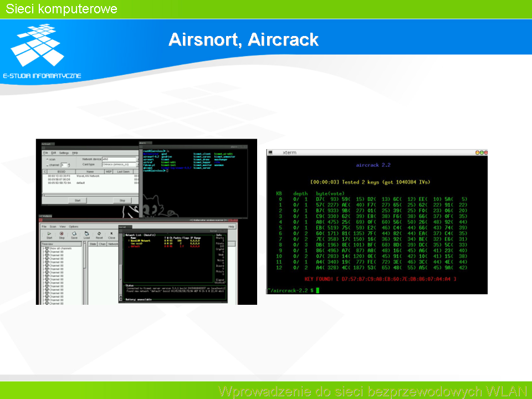Image resolution: width=532 pixels, height=399 pixels.
Task: Click the Chan column header in Wellenreiter
Action: [102, 244]
